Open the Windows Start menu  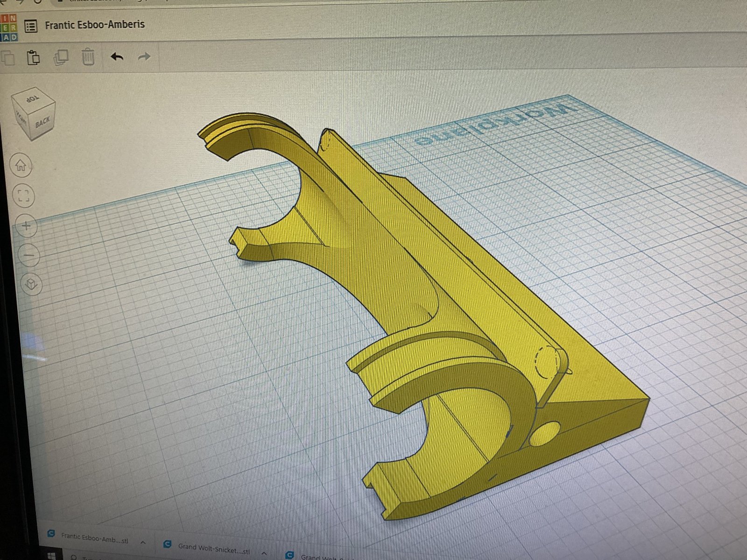point(51,555)
